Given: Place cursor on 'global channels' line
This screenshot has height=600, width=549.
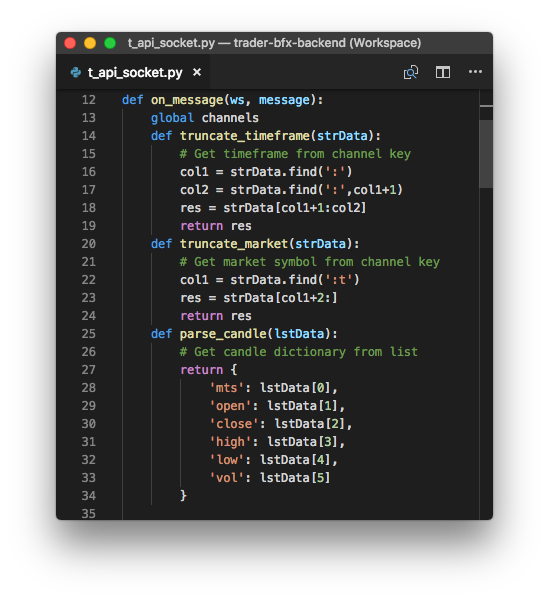Looking at the screenshot, I should pyautogui.click(x=204, y=118).
